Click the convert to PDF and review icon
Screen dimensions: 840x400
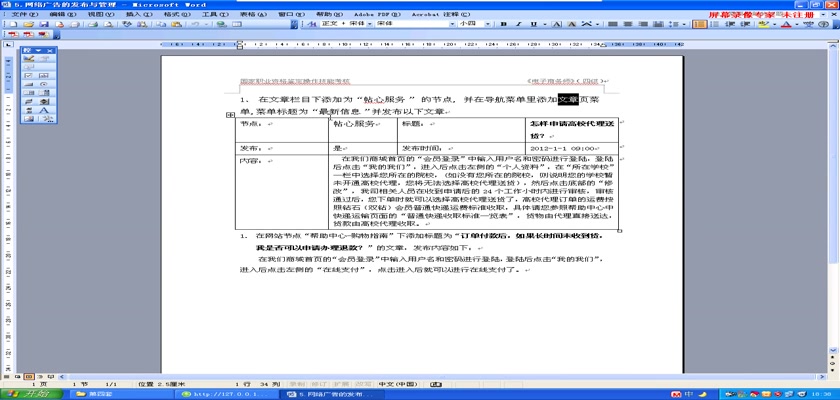43,34
